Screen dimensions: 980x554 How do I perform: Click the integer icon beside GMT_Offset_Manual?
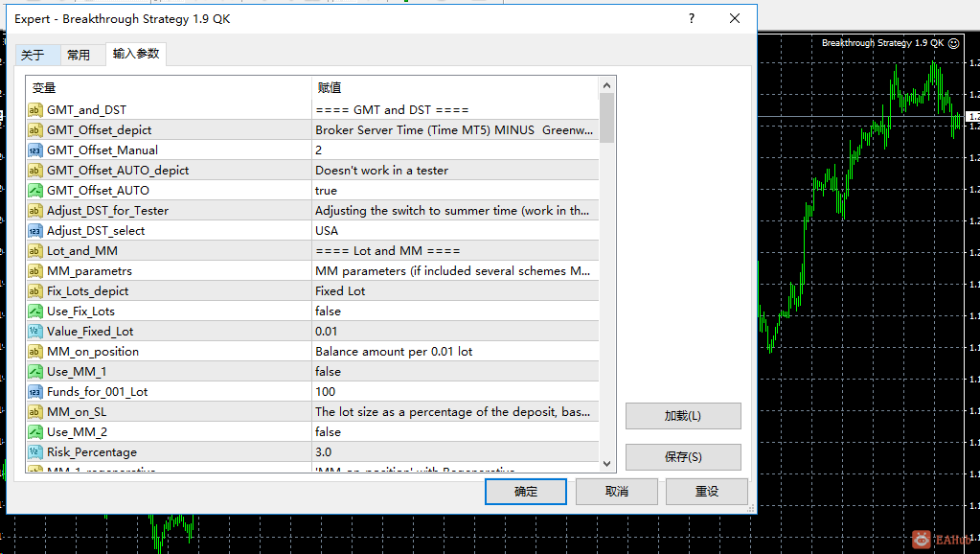(35, 150)
